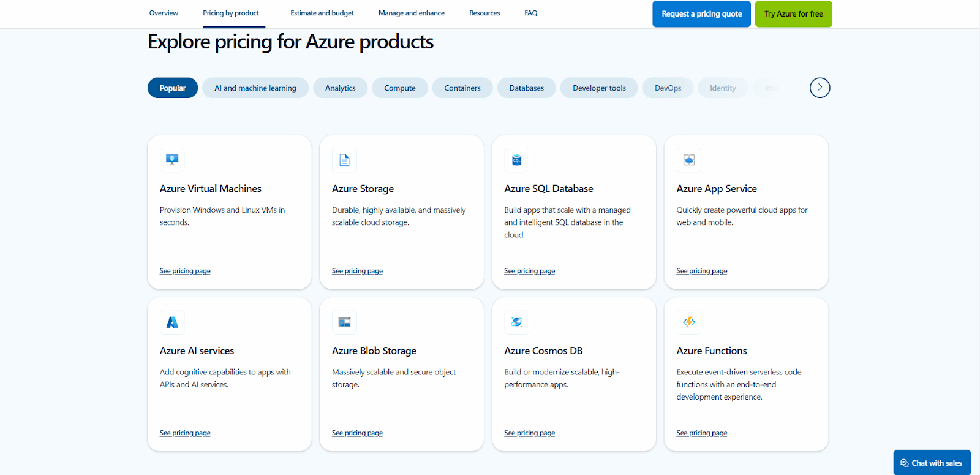
Task: See pricing page for Azure Virtual Machines
Action: click(x=185, y=271)
